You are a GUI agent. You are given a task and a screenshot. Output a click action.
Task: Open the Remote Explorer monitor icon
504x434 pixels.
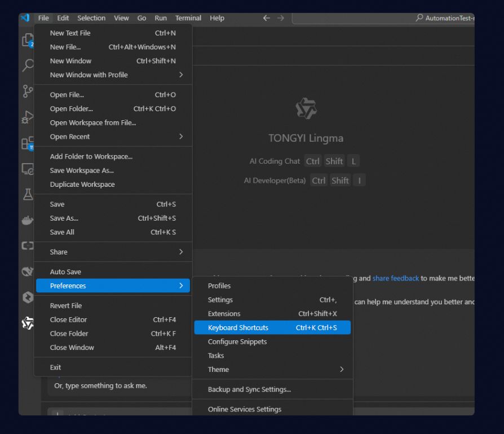(28, 169)
